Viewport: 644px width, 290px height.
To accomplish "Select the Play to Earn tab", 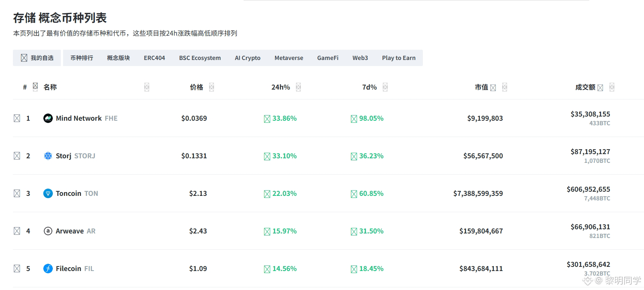I will pos(399,58).
